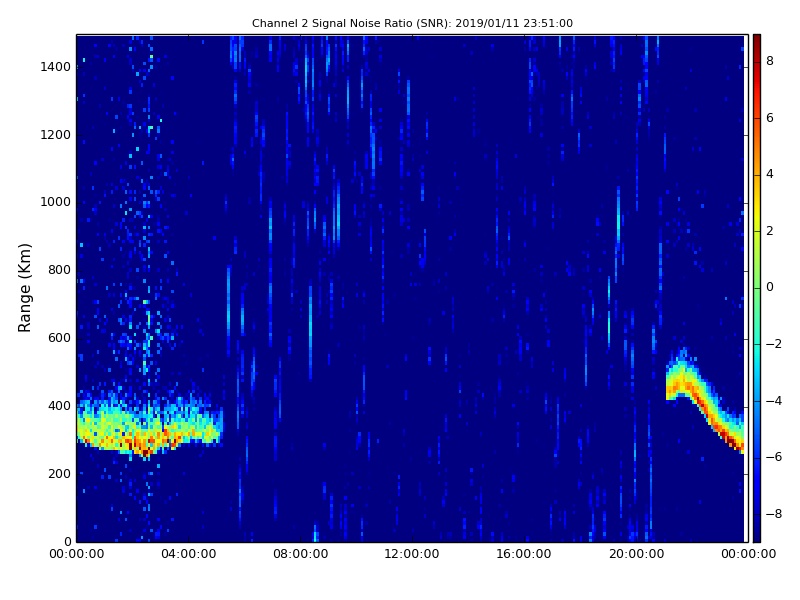This screenshot has width=800, height=600.
Task: Click the 12:00:00 time tick label
Action: [x=412, y=554]
